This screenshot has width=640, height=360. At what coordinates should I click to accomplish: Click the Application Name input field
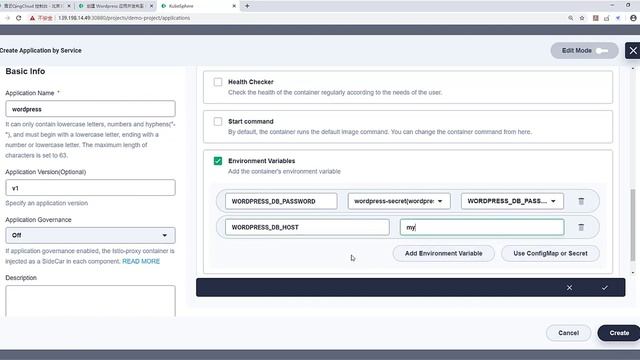point(90,109)
